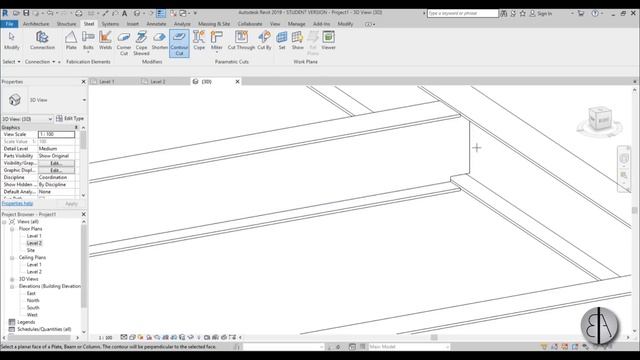Collapse the Elevations (Building Elevation) node
Image resolution: width=640 pixels, height=360 pixels.
click(x=12, y=287)
